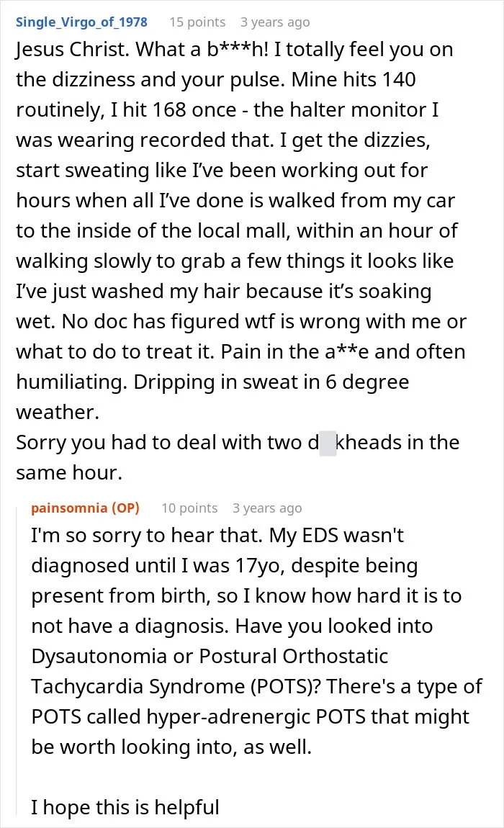Click first comment's 3 years ago timestamp
Image resolution: width=504 pixels, height=828 pixels.
point(275,22)
